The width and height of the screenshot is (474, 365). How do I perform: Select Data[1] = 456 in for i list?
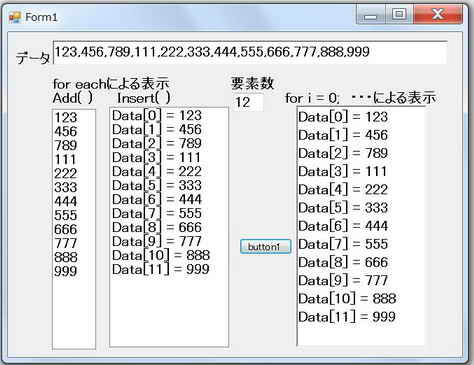coord(343,135)
